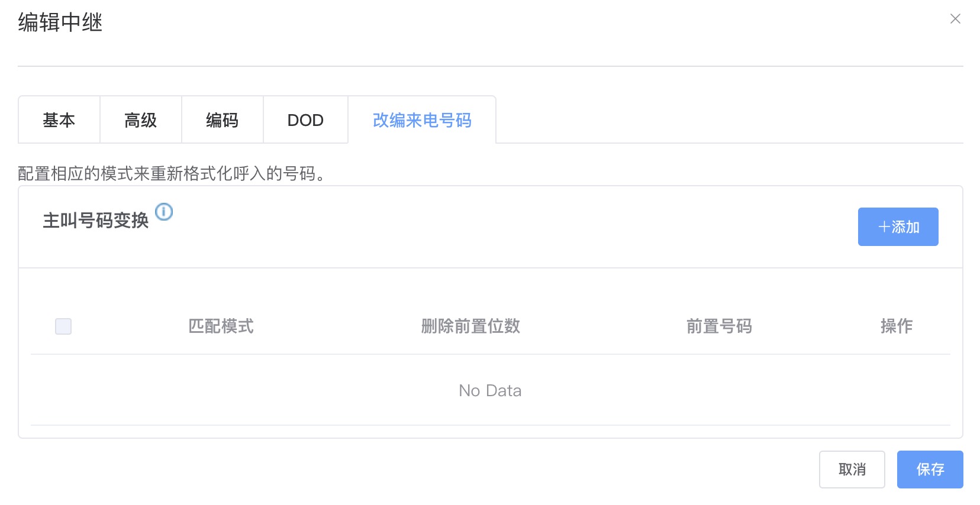Select the 编码 tab

click(223, 120)
